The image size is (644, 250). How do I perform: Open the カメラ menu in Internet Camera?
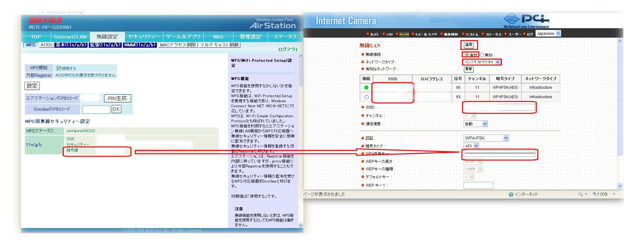coord(374,34)
